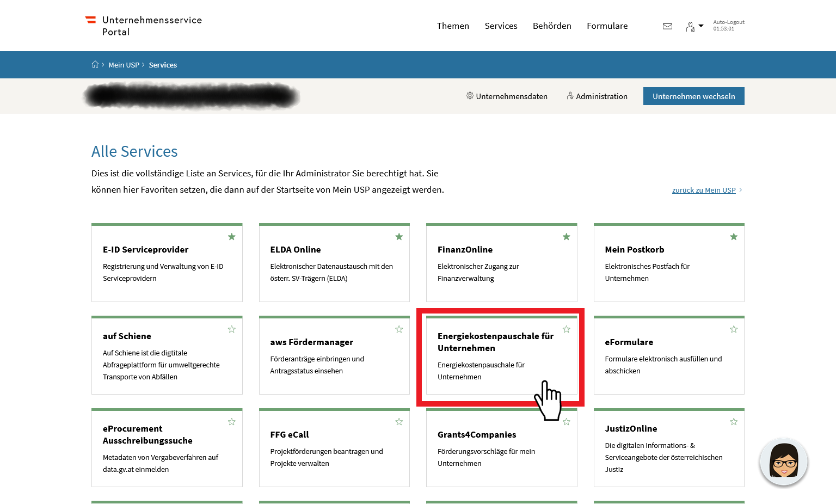Click the Auto-Logout timer text
Viewport: 836px width, 504px height.
[729, 26]
